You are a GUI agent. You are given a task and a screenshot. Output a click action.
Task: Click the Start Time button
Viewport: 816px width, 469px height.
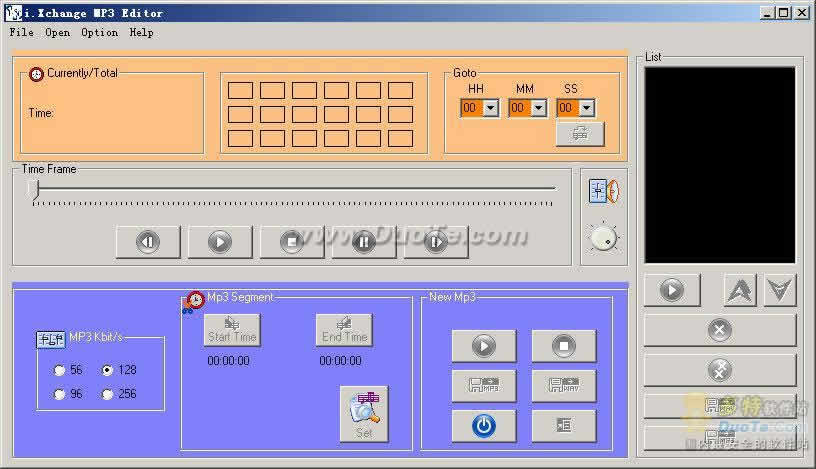click(232, 330)
